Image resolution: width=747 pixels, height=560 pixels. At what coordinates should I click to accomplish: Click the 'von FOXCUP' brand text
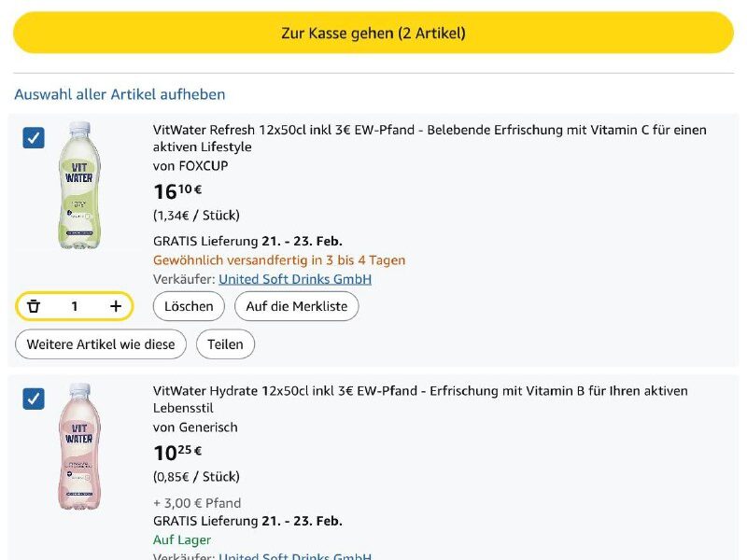[x=190, y=166]
